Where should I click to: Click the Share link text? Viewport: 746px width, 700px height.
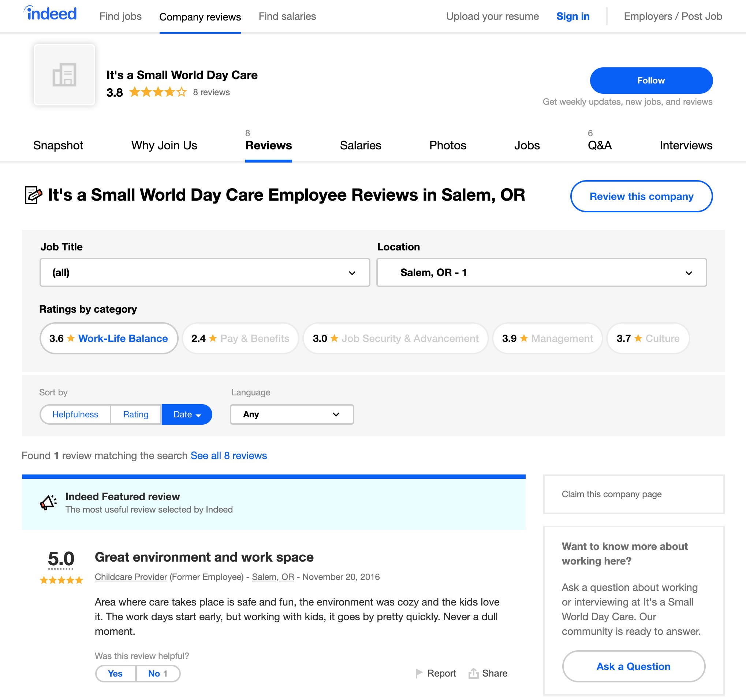495,673
